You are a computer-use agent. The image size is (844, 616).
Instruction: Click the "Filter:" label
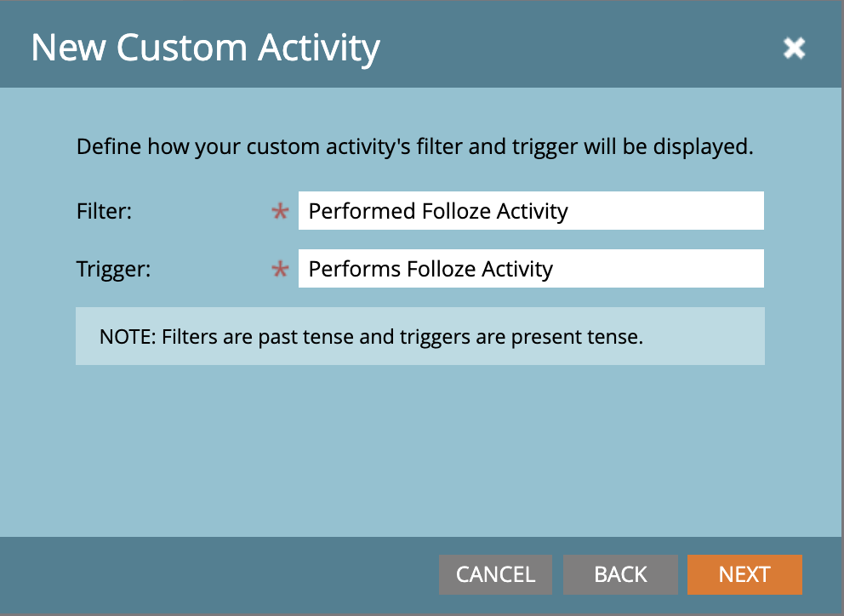click(x=104, y=211)
